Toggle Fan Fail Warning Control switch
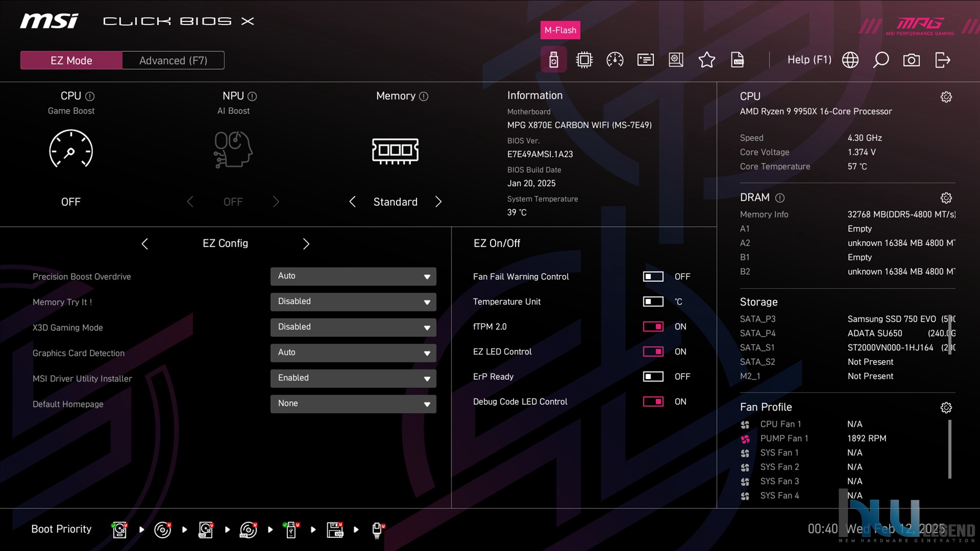Screen dimensions: 980x551 [x=653, y=277]
